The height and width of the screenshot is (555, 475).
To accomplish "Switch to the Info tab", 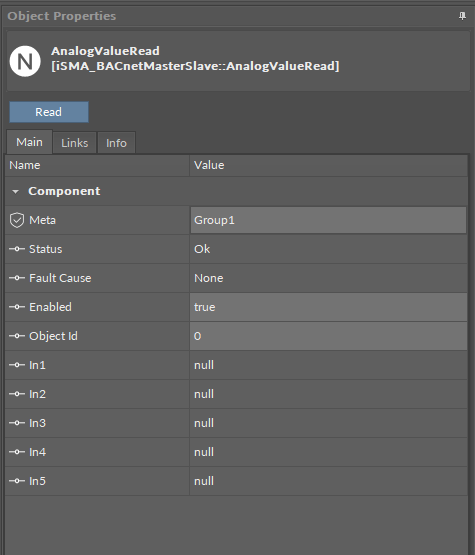I will (x=116, y=143).
